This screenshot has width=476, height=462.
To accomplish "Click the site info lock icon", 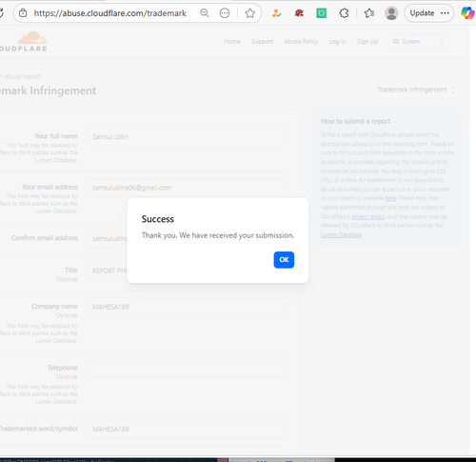I will pos(23,13).
